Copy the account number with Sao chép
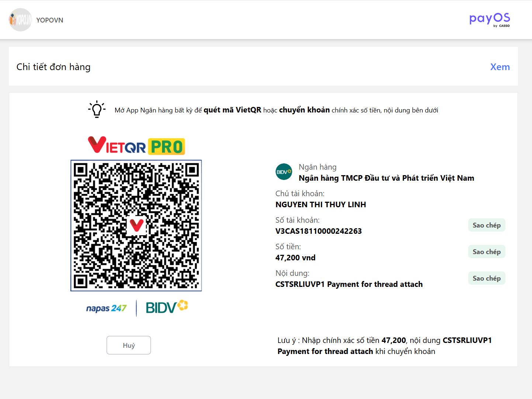Screen dimensions: 532x399 (x=486, y=225)
